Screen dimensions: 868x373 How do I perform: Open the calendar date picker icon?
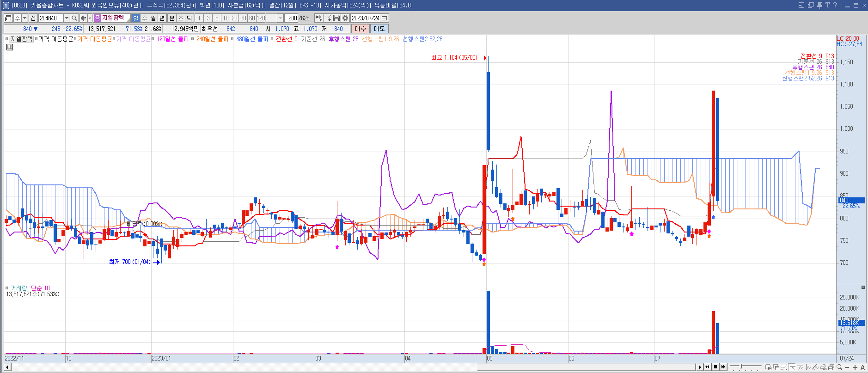point(385,18)
